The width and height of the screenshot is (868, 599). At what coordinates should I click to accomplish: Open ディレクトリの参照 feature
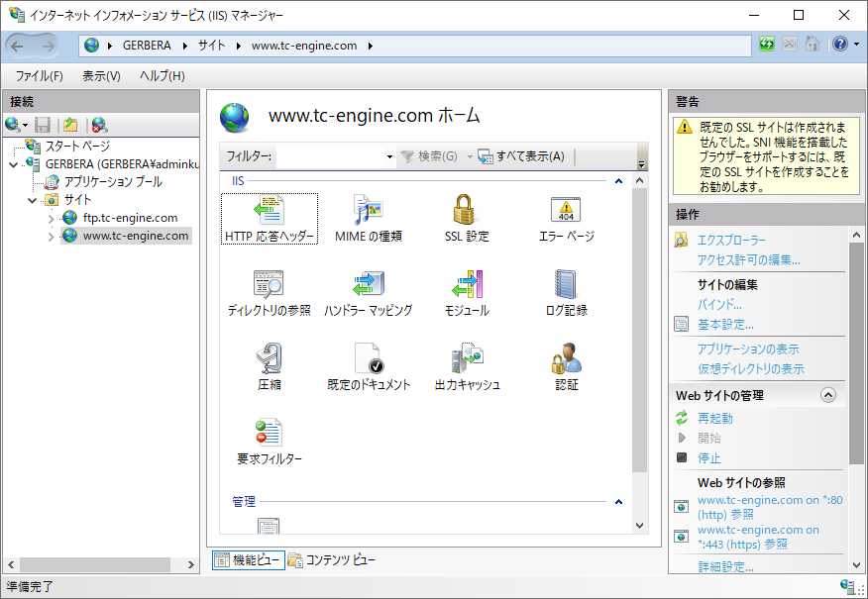270,293
